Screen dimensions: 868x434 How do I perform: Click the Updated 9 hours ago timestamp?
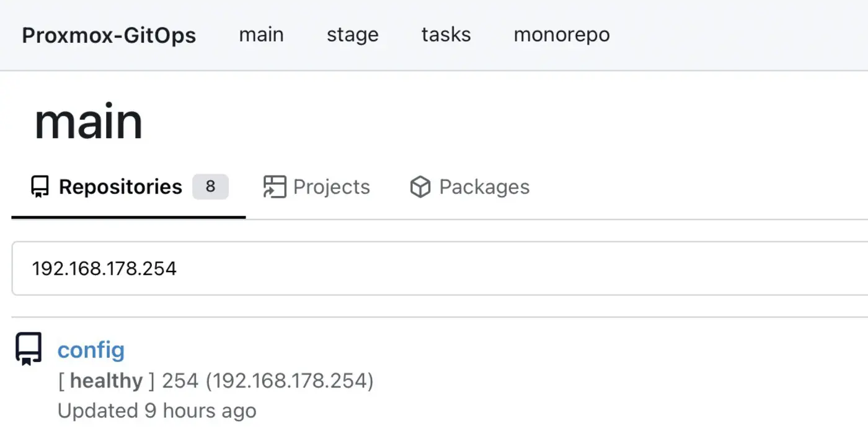(x=157, y=410)
